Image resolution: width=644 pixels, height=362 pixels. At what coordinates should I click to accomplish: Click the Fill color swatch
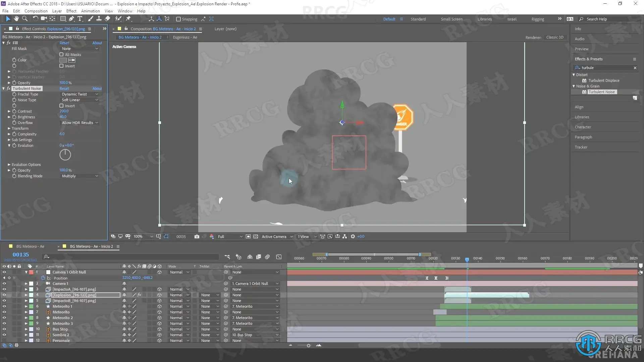coord(63,60)
